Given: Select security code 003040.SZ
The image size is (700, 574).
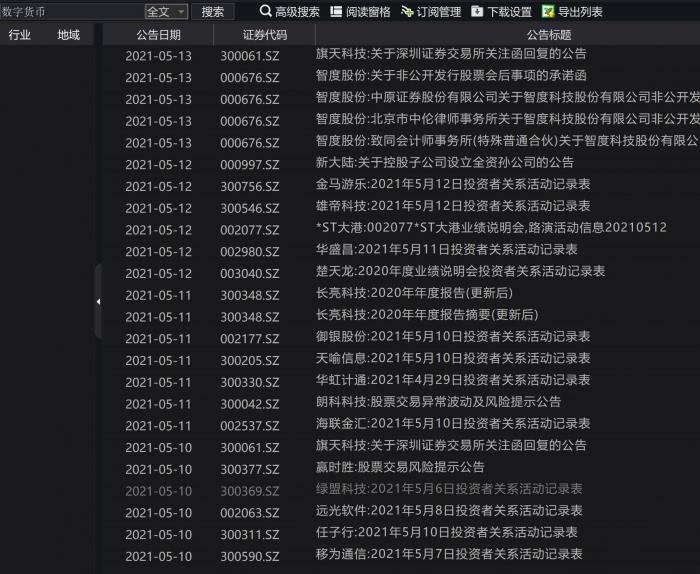Looking at the screenshot, I should [250, 274].
